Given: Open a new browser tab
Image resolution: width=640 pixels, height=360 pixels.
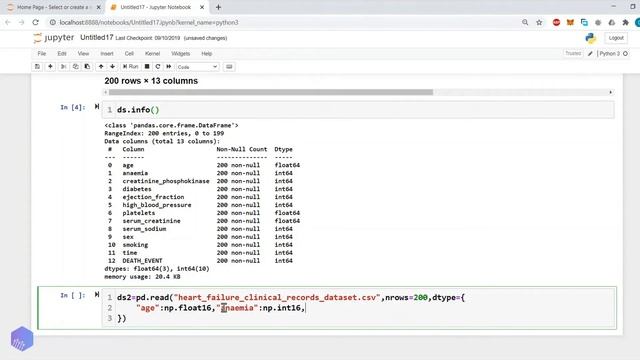Looking at the screenshot, I should coord(218,7).
